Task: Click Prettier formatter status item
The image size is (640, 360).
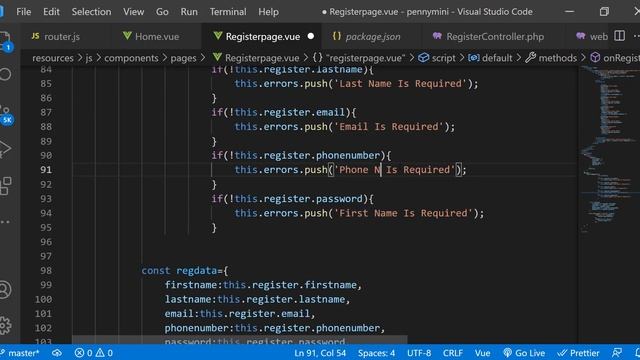Action: point(578,353)
